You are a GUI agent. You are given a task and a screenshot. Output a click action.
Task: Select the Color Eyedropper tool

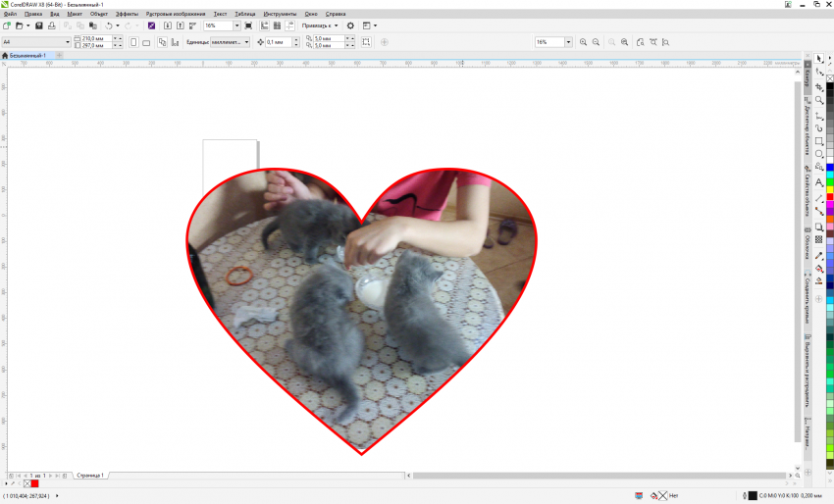tap(819, 256)
